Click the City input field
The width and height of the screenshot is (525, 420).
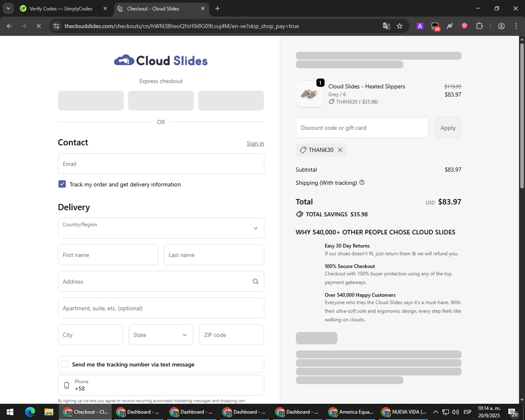pyautogui.click(x=90, y=335)
